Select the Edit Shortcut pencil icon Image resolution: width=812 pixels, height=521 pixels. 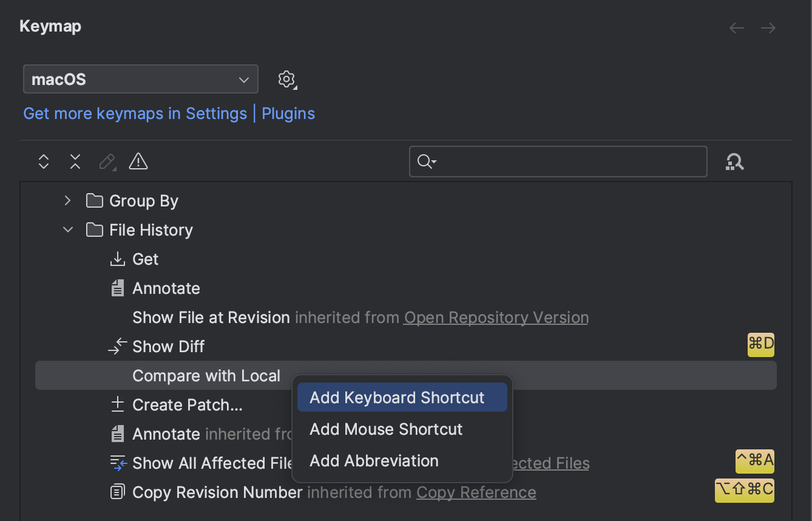click(x=107, y=162)
